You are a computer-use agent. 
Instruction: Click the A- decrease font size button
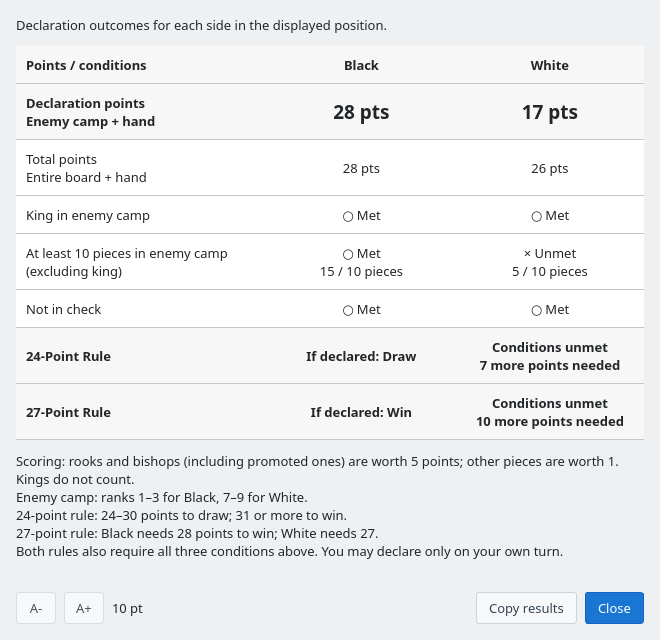[x=36, y=608]
